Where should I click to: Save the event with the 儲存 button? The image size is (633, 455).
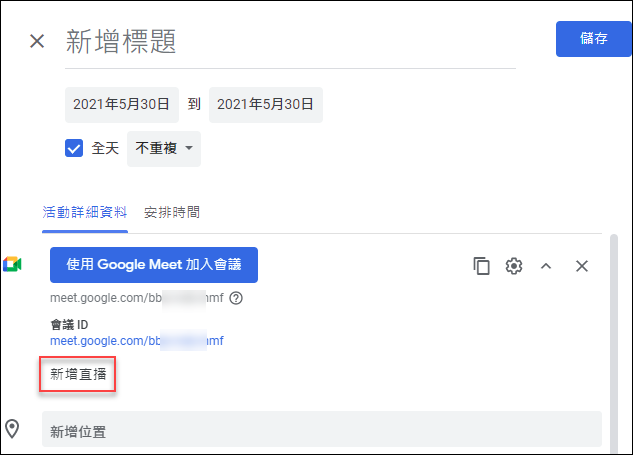[x=593, y=39]
